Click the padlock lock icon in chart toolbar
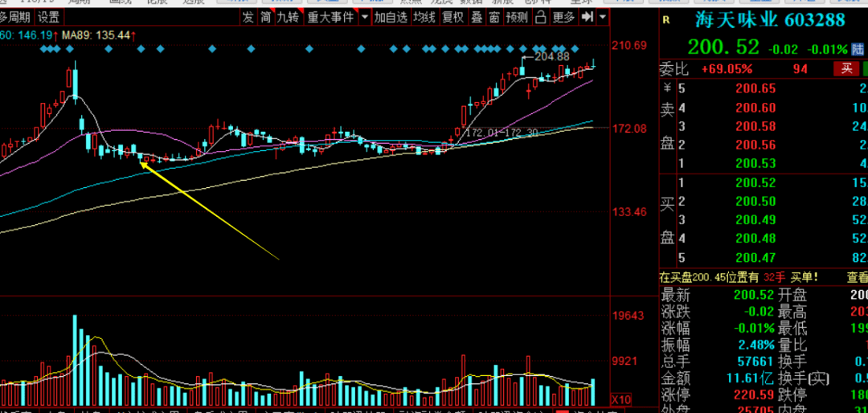Screen dimensions: 868x413 point(541,17)
